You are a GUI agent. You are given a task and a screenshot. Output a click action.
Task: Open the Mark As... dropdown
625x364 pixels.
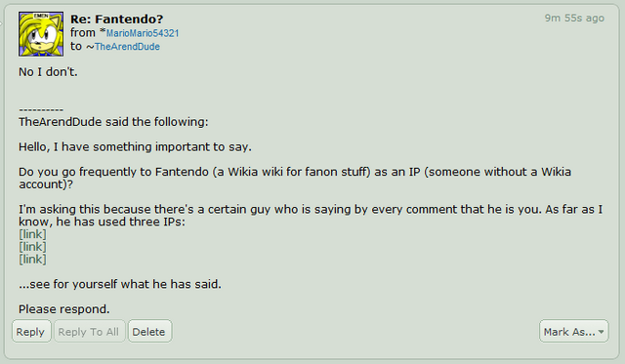pyautogui.click(x=573, y=332)
